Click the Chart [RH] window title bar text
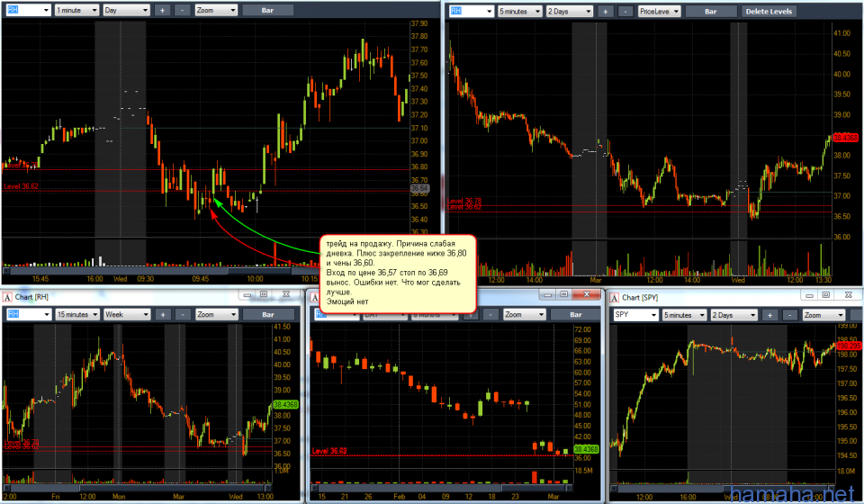 click(31, 297)
